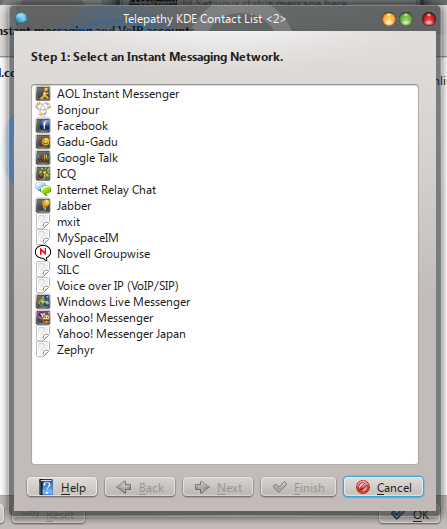This screenshot has height=529, width=447.
Task: Click the Voice over IP placeholder icon
Action: (43, 285)
